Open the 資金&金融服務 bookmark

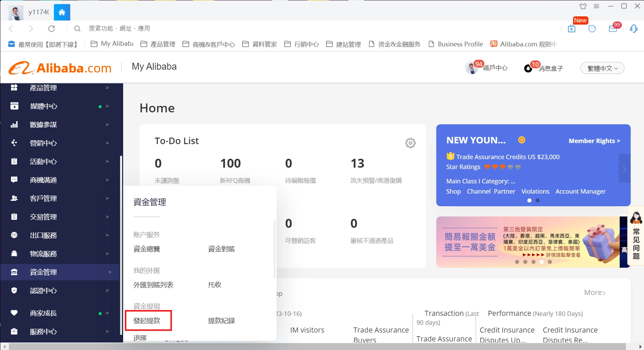395,44
